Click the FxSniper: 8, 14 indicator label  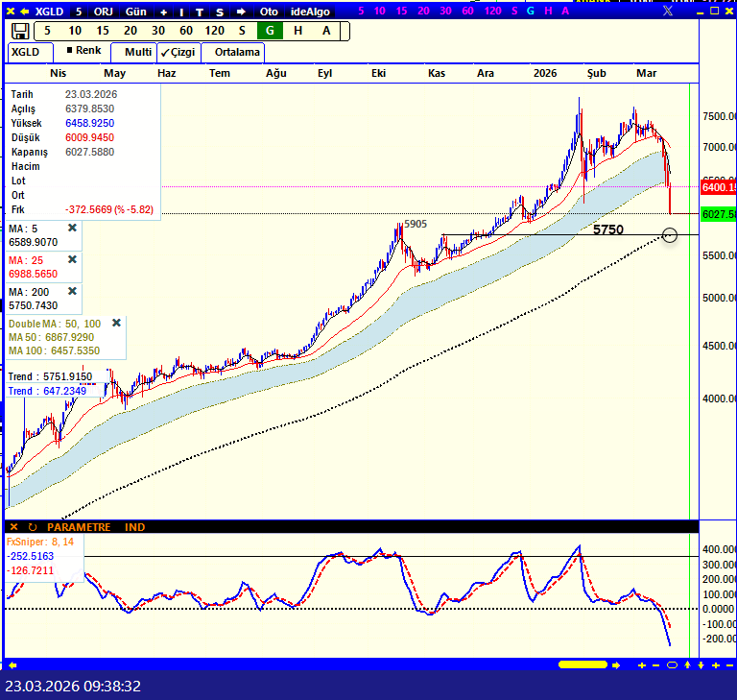tap(40, 542)
